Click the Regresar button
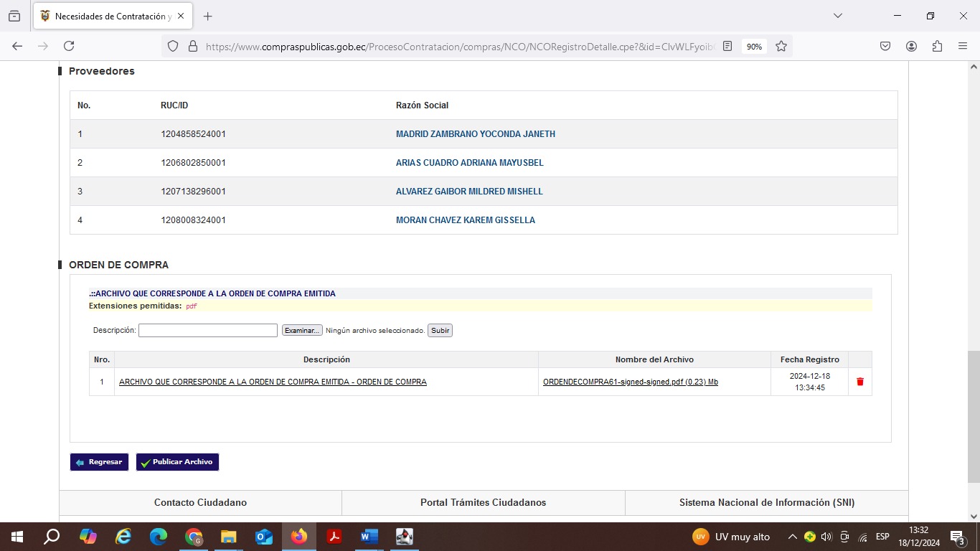The width and height of the screenshot is (980, 551). tap(99, 462)
